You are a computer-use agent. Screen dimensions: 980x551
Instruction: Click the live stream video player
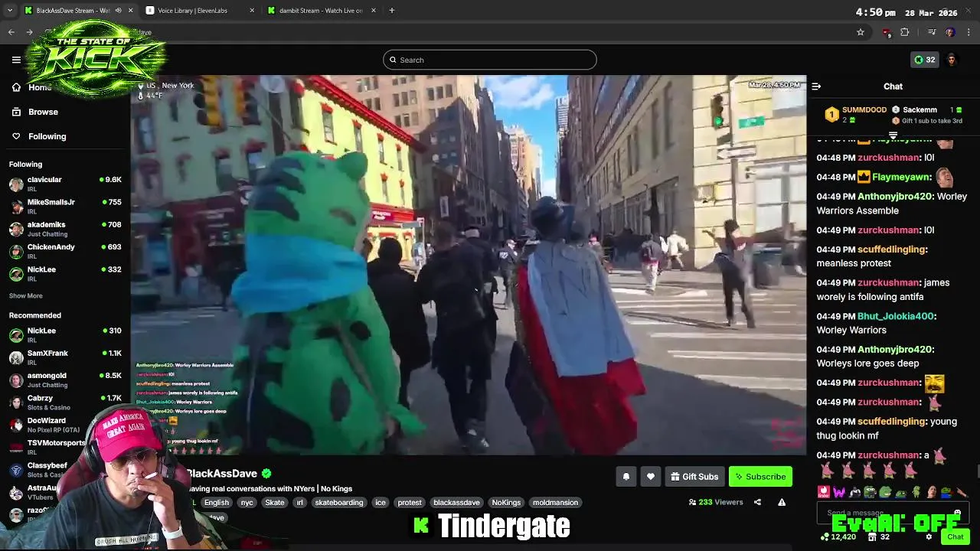[x=469, y=265]
